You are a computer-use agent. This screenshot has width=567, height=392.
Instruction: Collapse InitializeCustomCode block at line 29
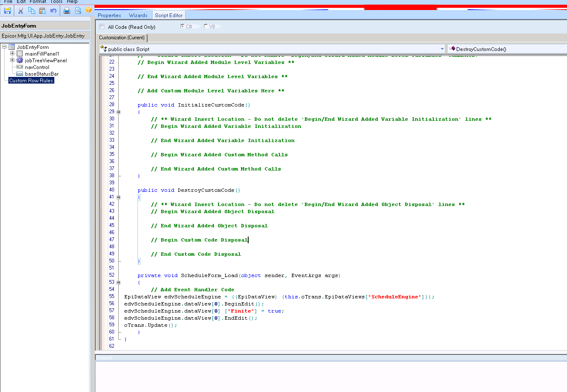coord(119,112)
